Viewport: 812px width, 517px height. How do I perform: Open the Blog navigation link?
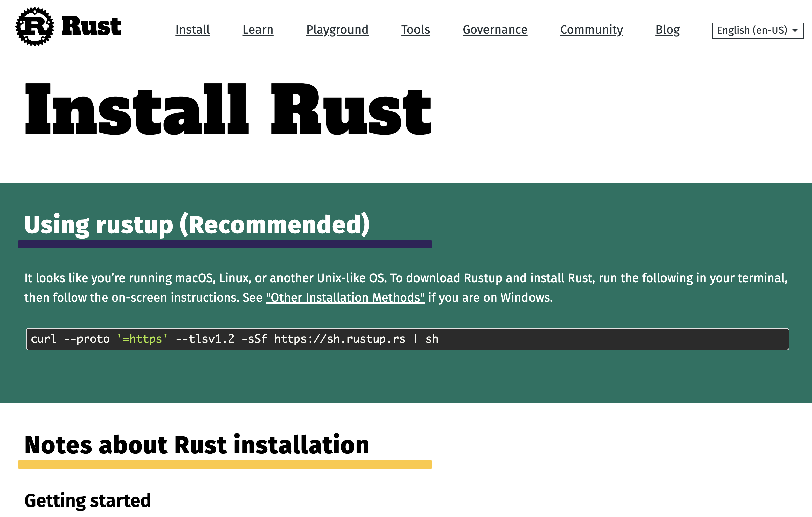click(667, 30)
